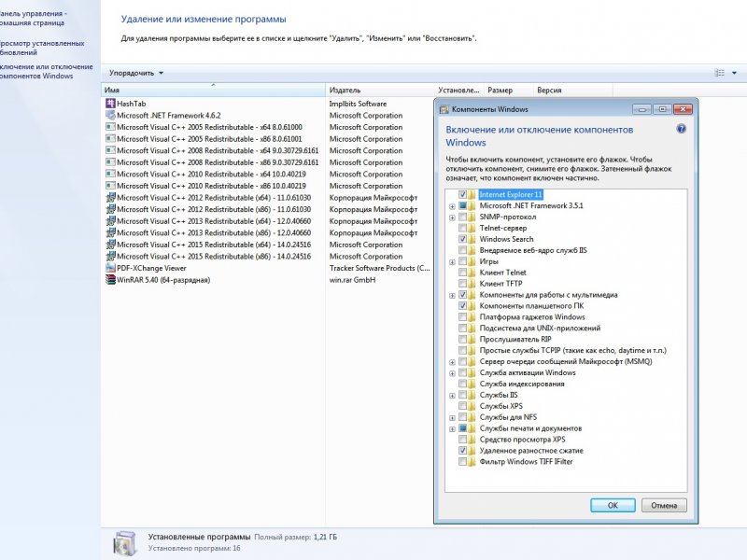Screen dimensions: 747x560
Task: Click the icon of Visual C++ 2005 x64 8.0.61000
Action: point(110,127)
